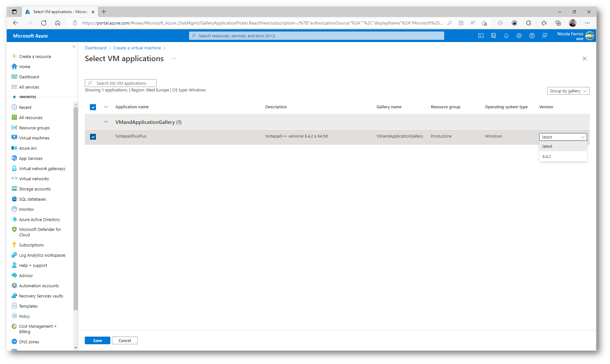Go to Dashboard breadcrumb link

[95, 48]
